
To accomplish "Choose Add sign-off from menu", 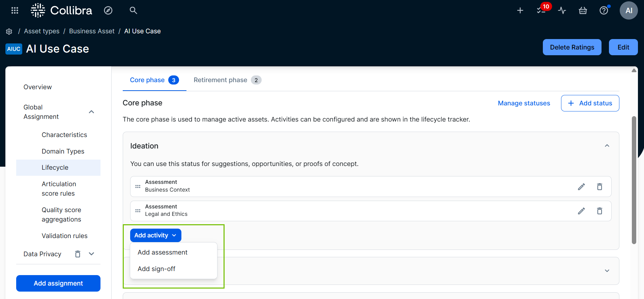I will (156, 269).
